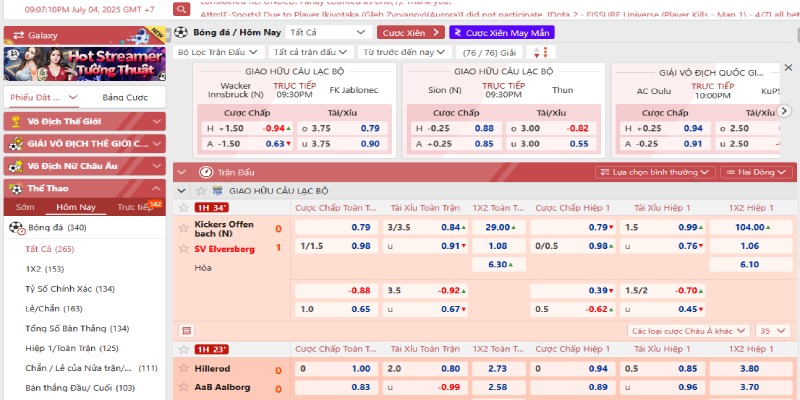This screenshot has height=400, width=800.
Task: Open Các loại cược Châu Á khác dropdown
Action: click(x=689, y=331)
